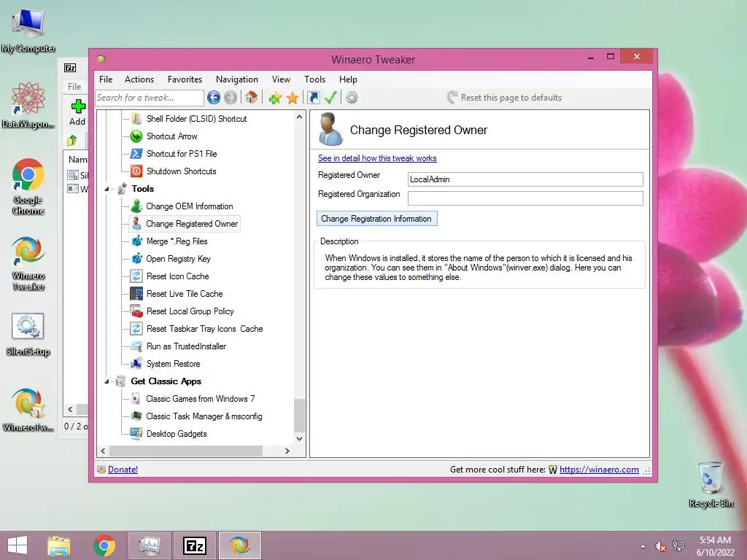This screenshot has width=747, height=560.
Task: Click the tree scroll down arrow
Action: coord(299,438)
